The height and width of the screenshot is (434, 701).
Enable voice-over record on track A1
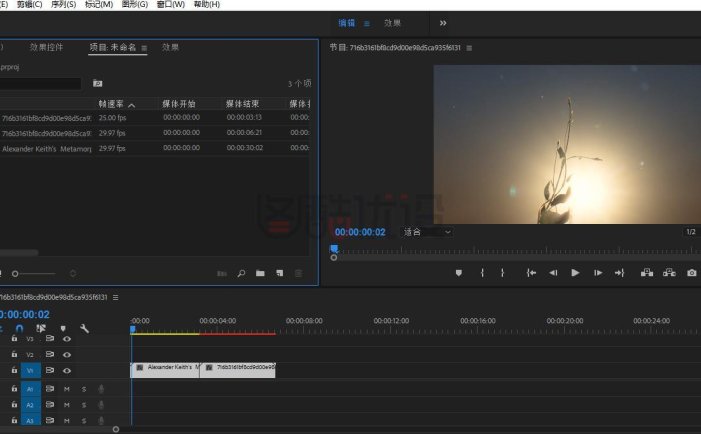[101, 389]
